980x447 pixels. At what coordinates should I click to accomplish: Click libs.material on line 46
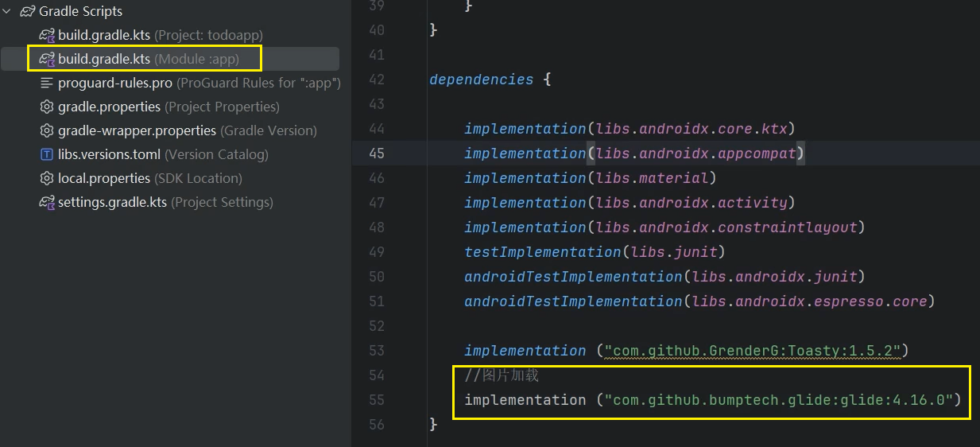[x=652, y=178]
